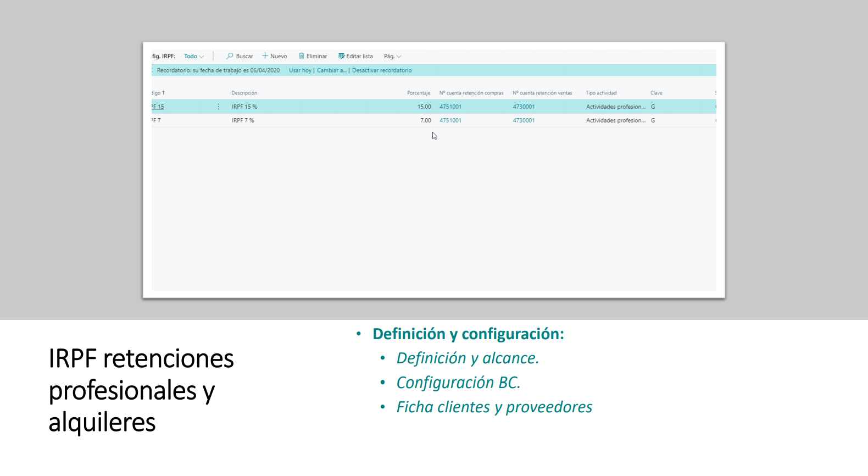Select the Clave G cell in IRPF 15 row
Screen dimensions: 868x476
click(653, 107)
